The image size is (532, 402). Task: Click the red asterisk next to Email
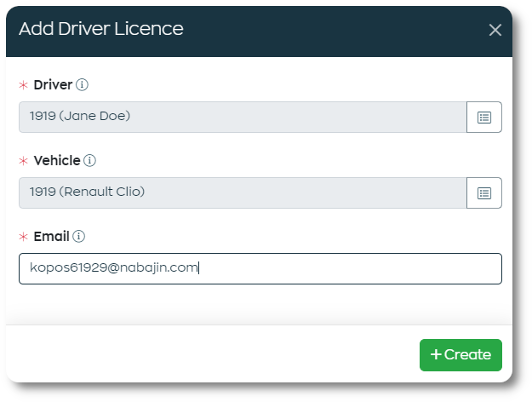[x=23, y=237]
